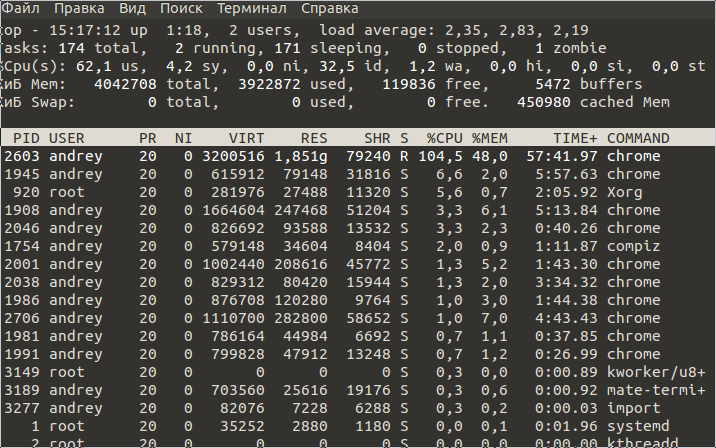Click the RES column header
This screenshot has width=716, height=448.
[x=314, y=138]
